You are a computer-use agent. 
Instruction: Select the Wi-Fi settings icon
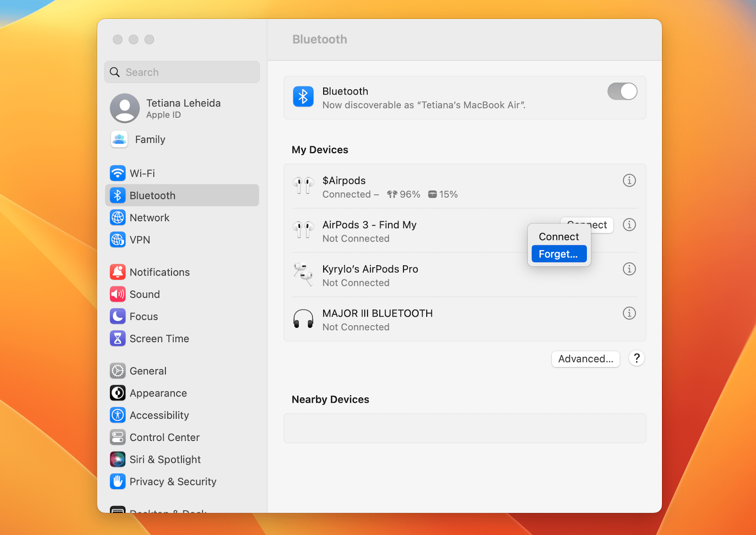pos(117,173)
